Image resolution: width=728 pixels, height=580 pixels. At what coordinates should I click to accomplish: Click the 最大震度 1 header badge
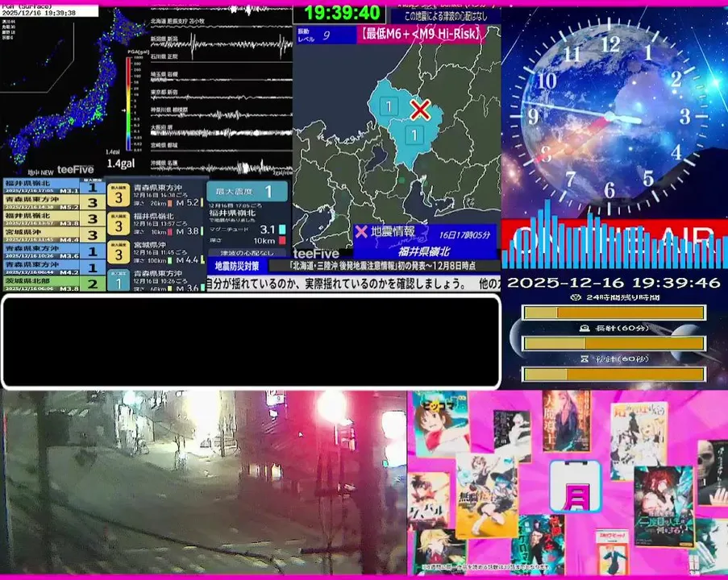tap(247, 191)
